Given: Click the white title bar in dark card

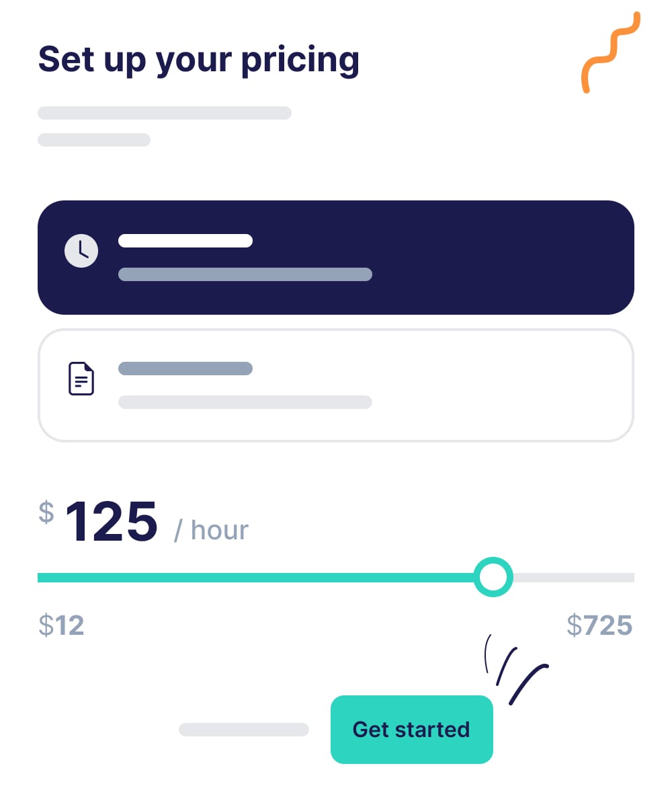Looking at the screenshot, I should [185, 241].
